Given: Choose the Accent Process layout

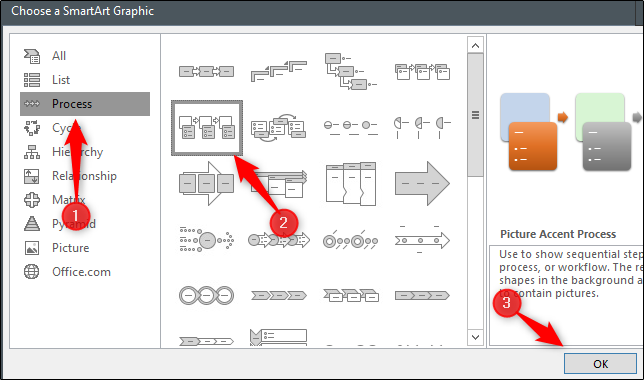Looking at the screenshot, I should (422, 71).
